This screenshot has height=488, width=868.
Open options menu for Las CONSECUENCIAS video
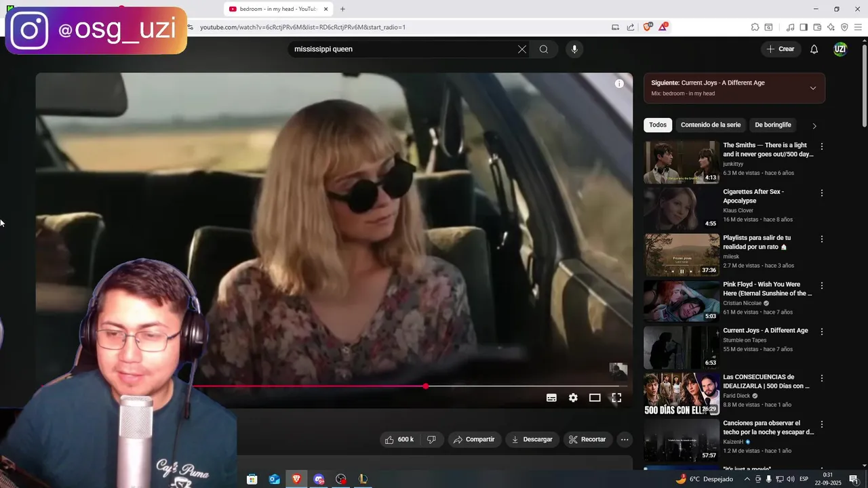(822, 378)
